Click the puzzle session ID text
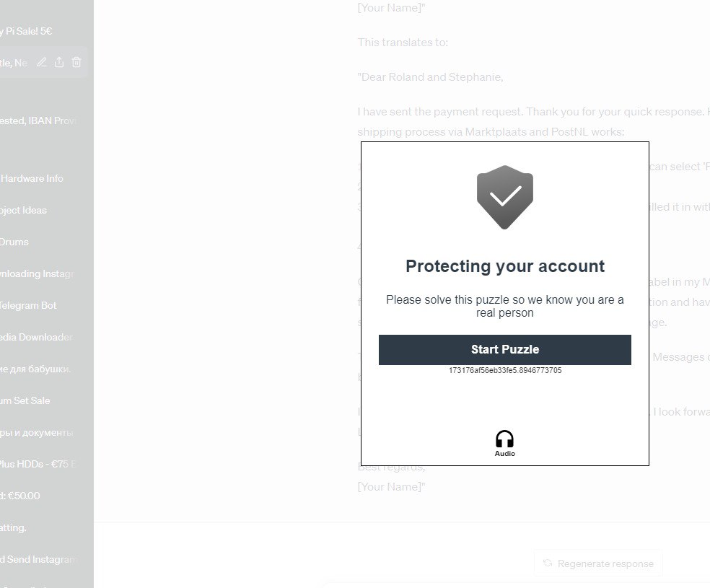Screen dimensions: 710x588 tap(504, 371)
